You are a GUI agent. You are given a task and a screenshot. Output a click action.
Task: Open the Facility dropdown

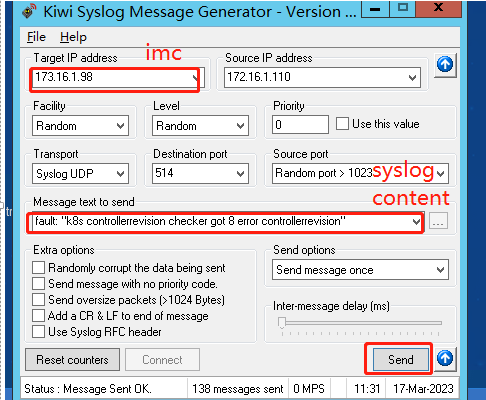[120, 126]
